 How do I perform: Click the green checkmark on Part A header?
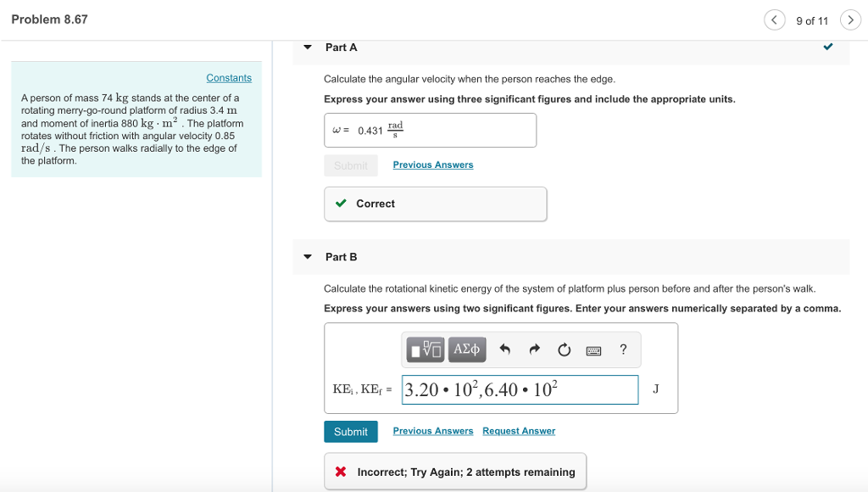coord(829,48)
